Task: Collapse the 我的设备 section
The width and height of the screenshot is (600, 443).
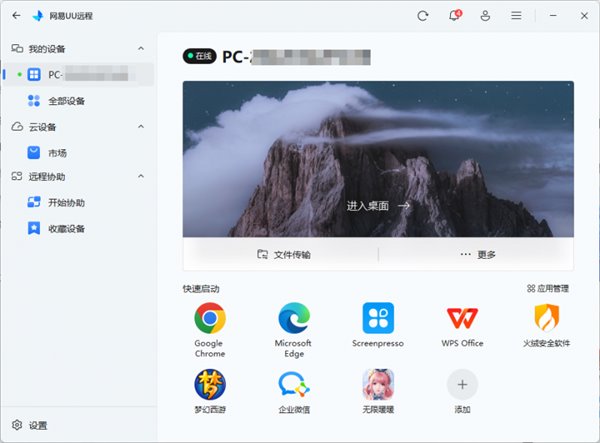Action: point(140,48)
